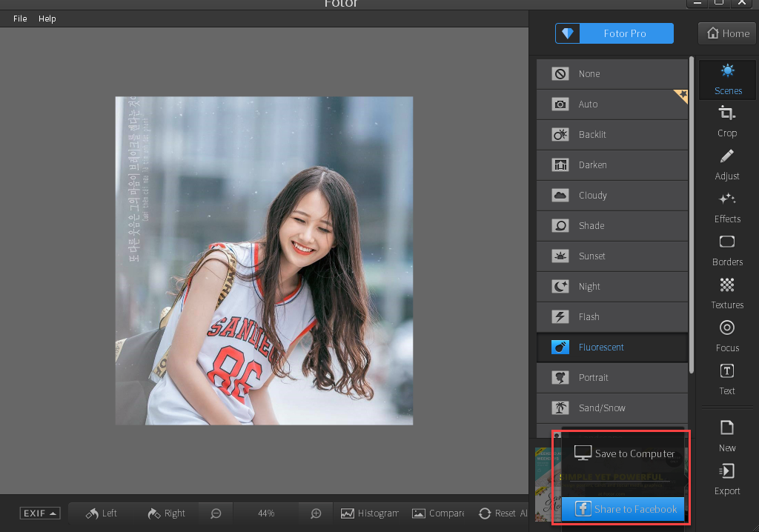Go to the Home screen
759x532 pixels.
(727, 33)
